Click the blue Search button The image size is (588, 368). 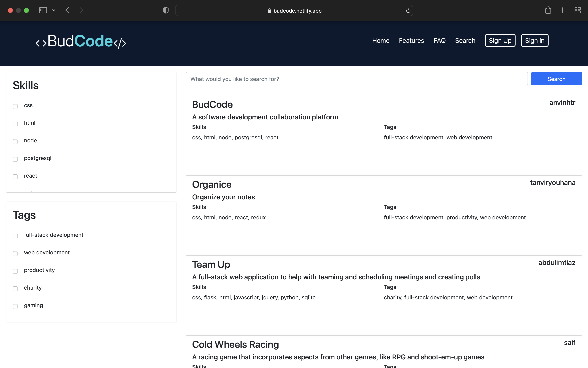[556, 79]
